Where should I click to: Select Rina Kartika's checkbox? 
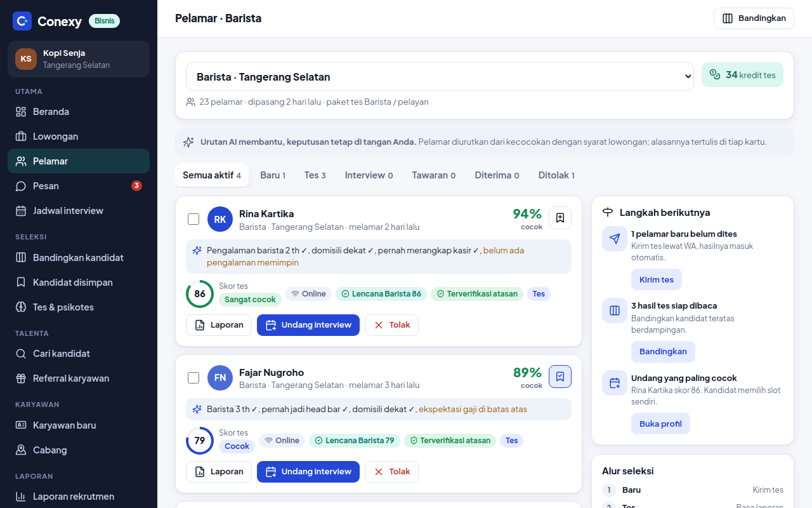[x=193, y=219]
